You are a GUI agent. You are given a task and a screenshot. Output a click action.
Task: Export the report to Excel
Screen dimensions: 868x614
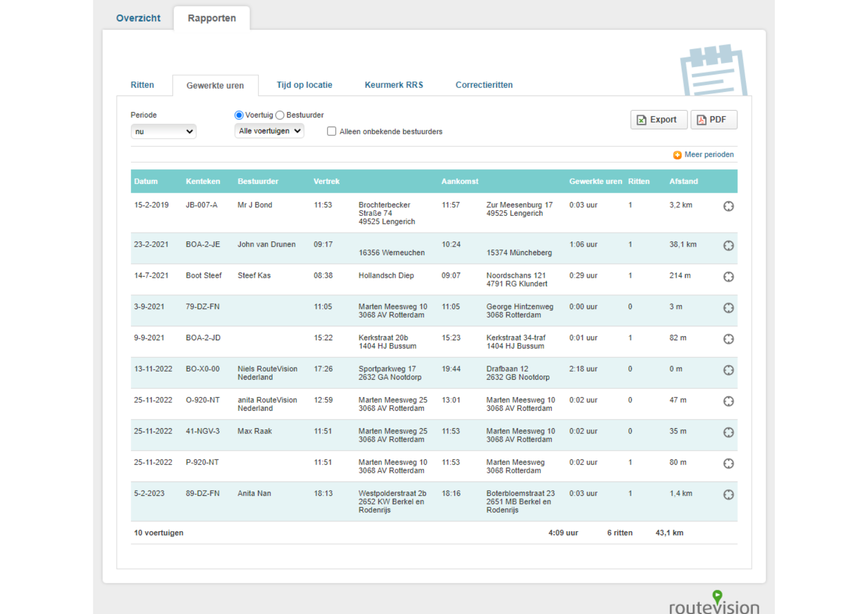pyautogui.click(x=658, y=120)
